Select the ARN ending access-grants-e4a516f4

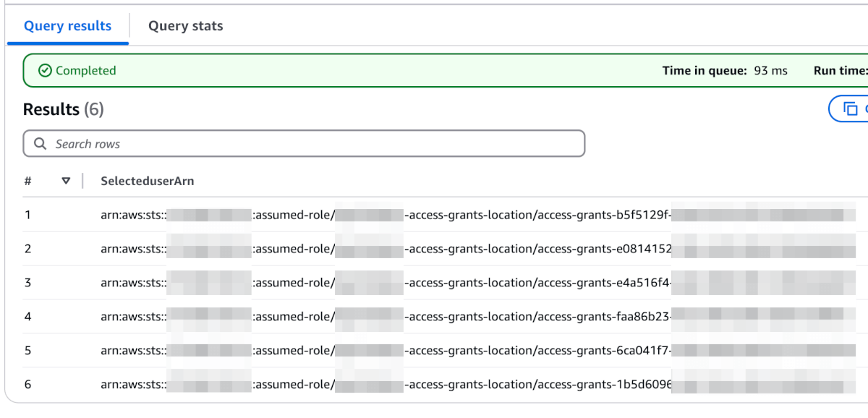click(x=477, y=283)
